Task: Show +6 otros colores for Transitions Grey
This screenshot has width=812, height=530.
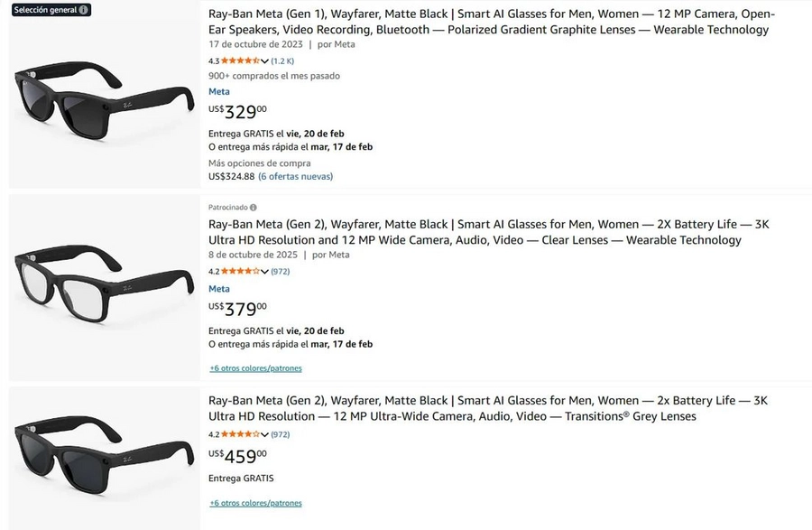Action: point(256,503)
